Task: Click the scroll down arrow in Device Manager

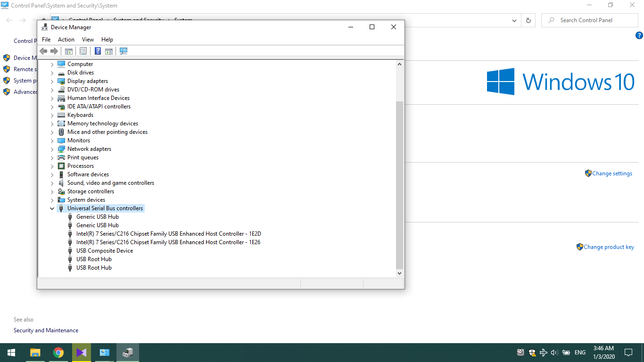Action: pyautogui.click(x=399, y=273)
